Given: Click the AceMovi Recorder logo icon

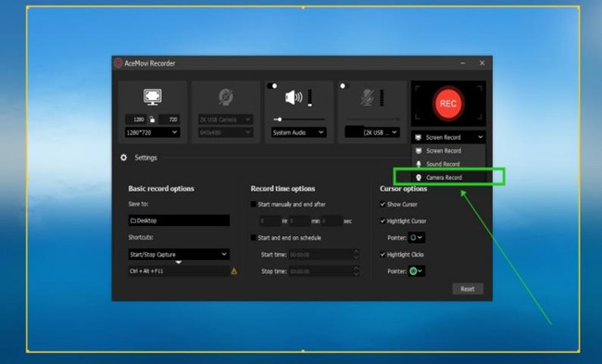Looking at the screenshot, I should (x=119, y=63).
